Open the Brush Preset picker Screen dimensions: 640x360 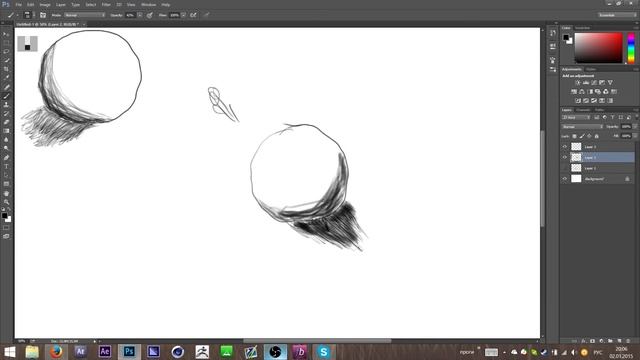[x=29, y=15]
